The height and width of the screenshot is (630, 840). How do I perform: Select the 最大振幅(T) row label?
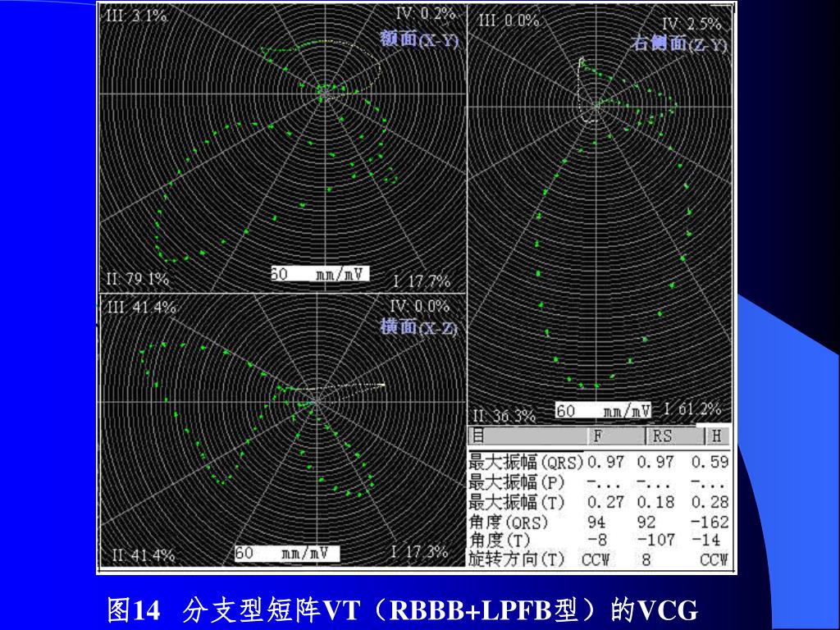517,502
